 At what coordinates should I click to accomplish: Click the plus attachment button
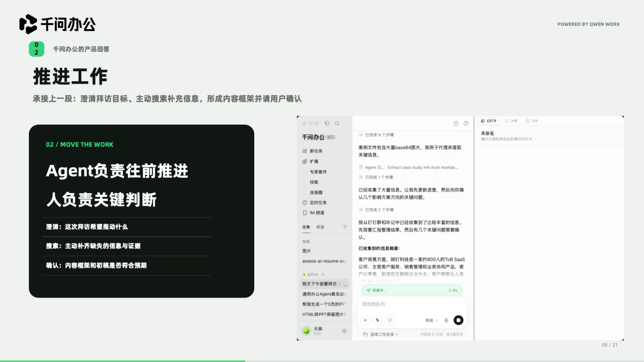coord(365,320)
